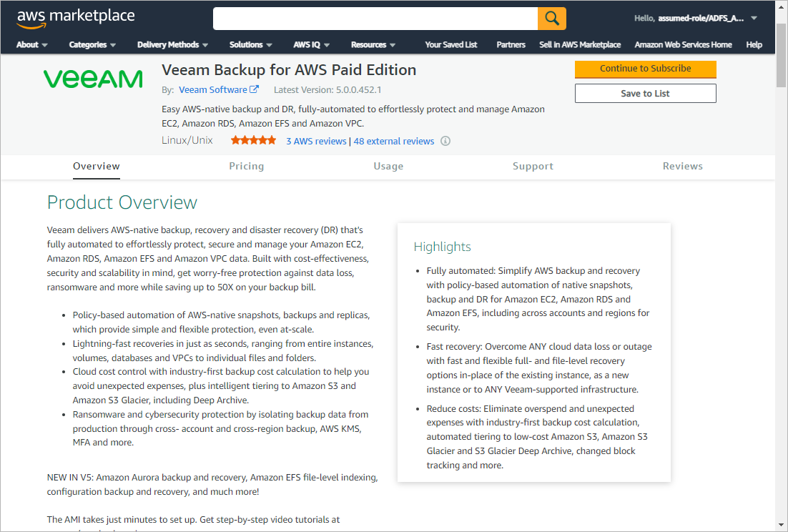This screenshot has height=532, width=788.
Task: Switch to the Pricing tab
Action: 246,166
